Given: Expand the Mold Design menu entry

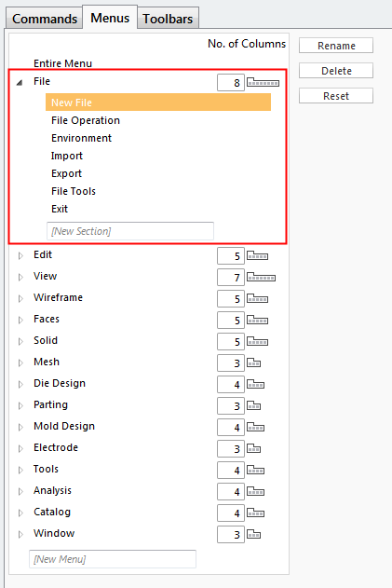Looking at the screenshot, I should (20, 427).
